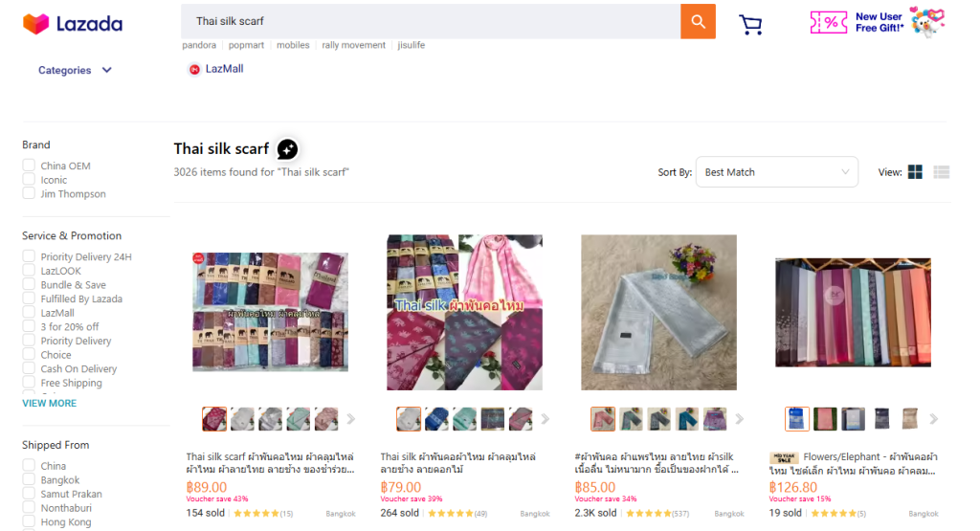The width and height of the screenshot is (980, 531).
Task: Click the LazMall badge under the search bar
Action: pos(215,69)
